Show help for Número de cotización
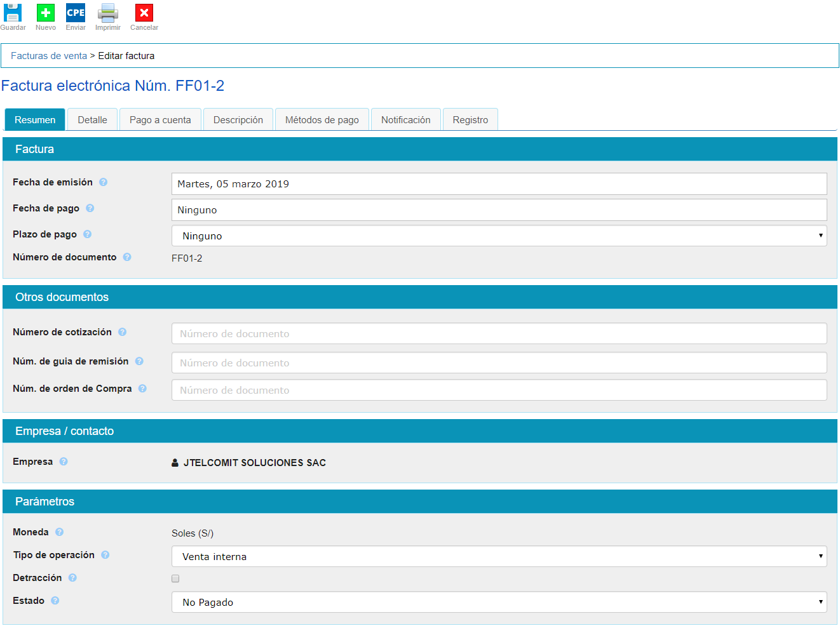The height and width of the screenshot is (628, 840). coord(122,332)
